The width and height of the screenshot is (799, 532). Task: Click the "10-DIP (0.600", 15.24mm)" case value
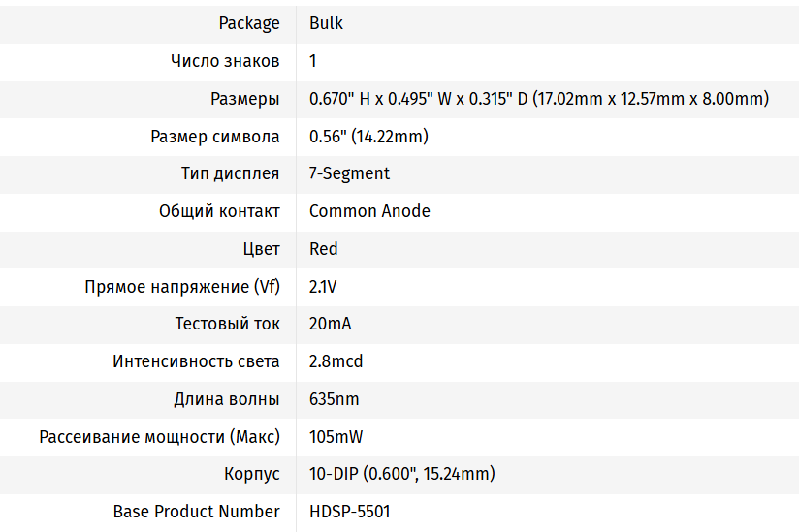tap(401, 474)
